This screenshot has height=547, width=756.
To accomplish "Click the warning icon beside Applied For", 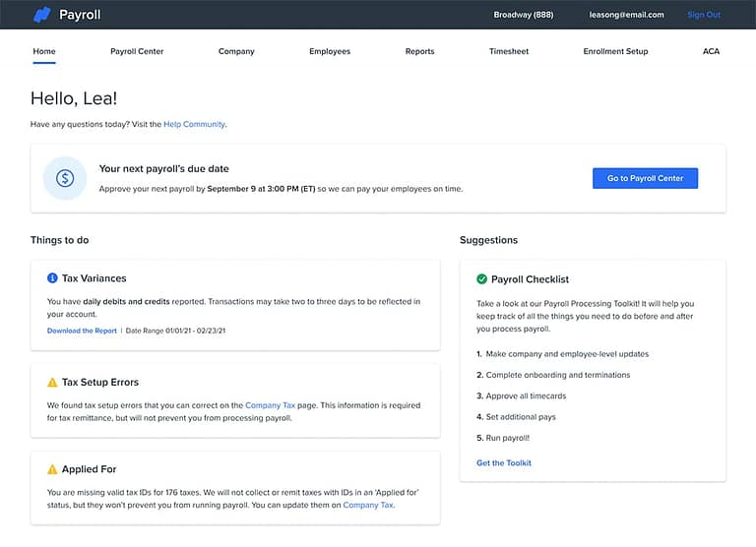I will coord(52,469).
